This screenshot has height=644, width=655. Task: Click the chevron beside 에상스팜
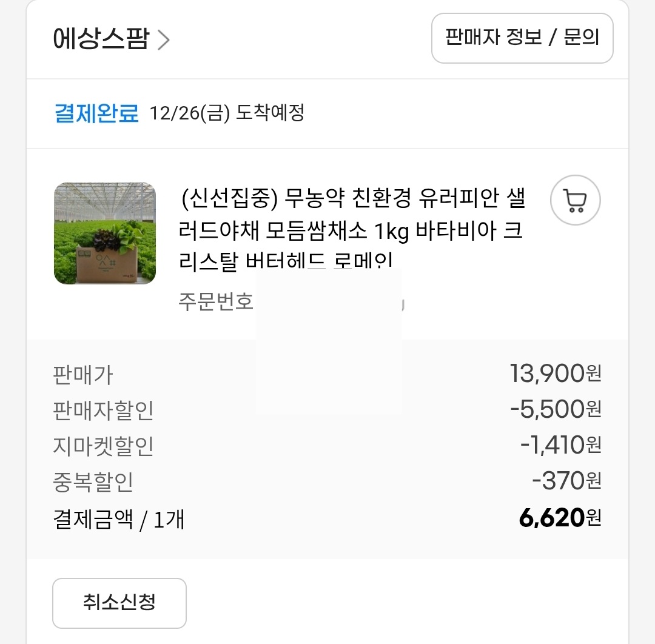click(x=164, y=40)
